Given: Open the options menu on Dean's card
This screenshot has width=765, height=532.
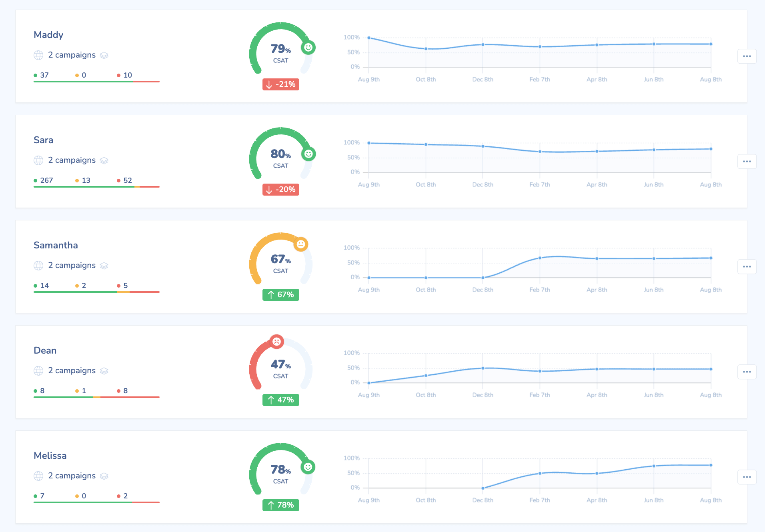Looking at the screenshot, I should 747,372.
